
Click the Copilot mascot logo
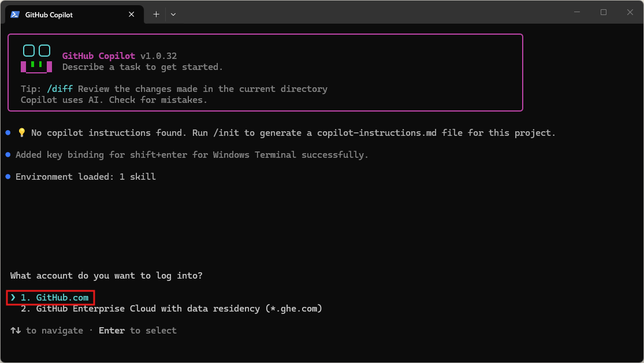tap(36, 59)
